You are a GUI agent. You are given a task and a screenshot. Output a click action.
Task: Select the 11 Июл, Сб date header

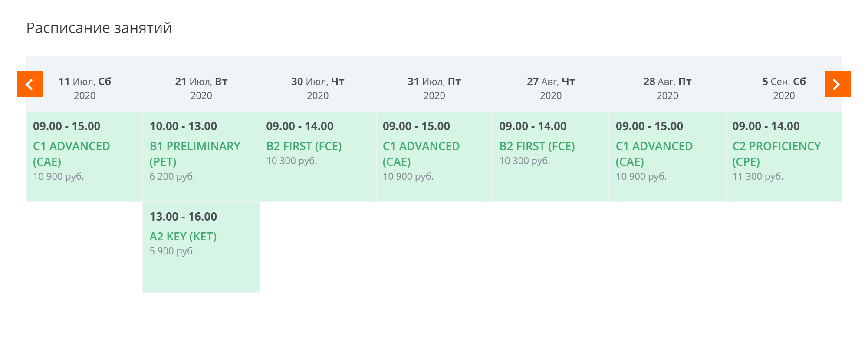click(x=85, y=88)
